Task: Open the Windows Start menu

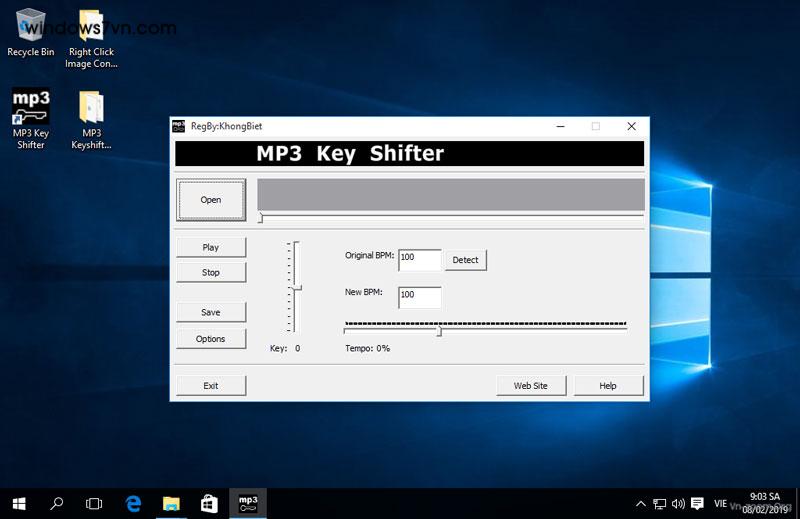Action: coord(19,504)
